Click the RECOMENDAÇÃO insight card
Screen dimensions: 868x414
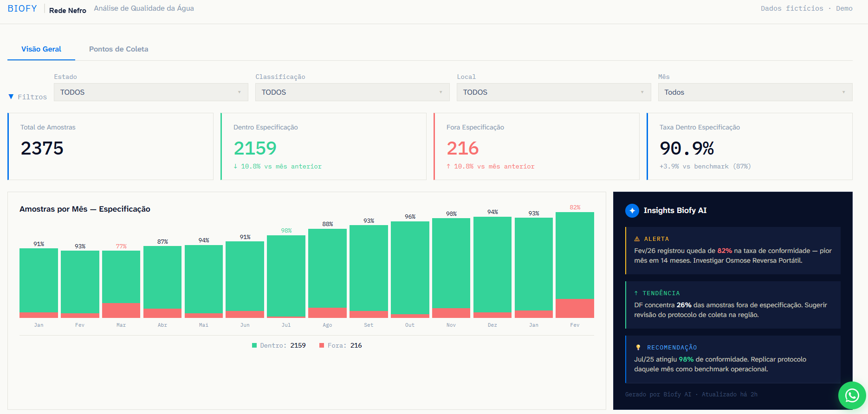tap(733, 359)
